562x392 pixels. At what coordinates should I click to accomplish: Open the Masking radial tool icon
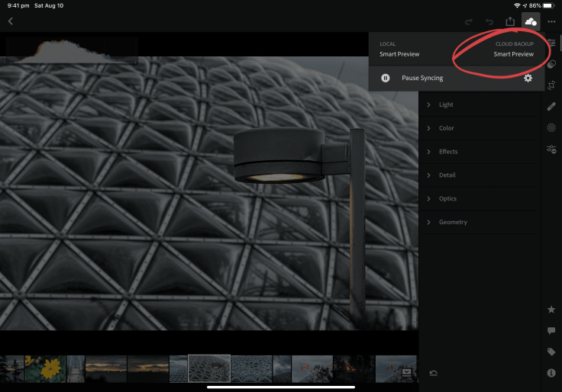pyautogui.click(x=551, y=128)
